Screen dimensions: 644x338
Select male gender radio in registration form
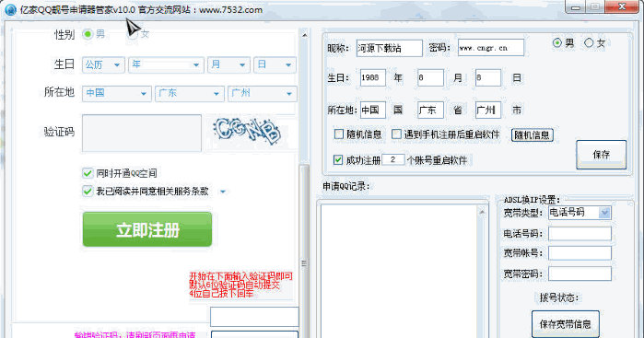click(88, 34)
